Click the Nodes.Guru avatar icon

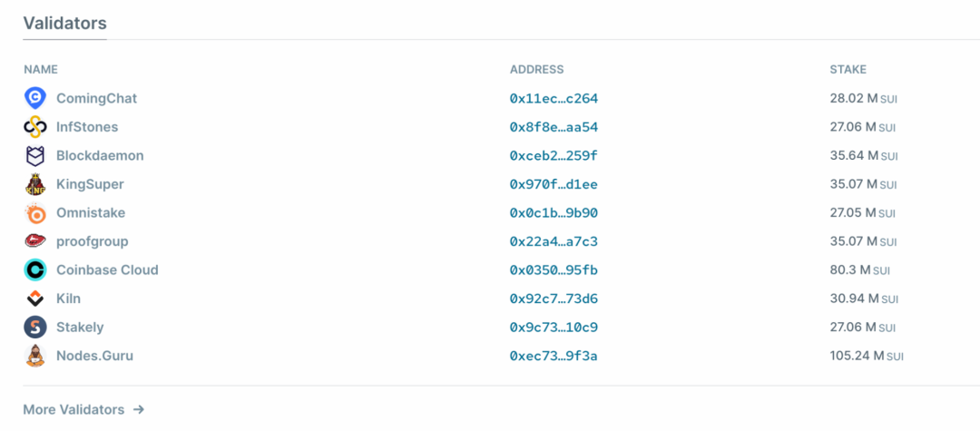[35, 356]
